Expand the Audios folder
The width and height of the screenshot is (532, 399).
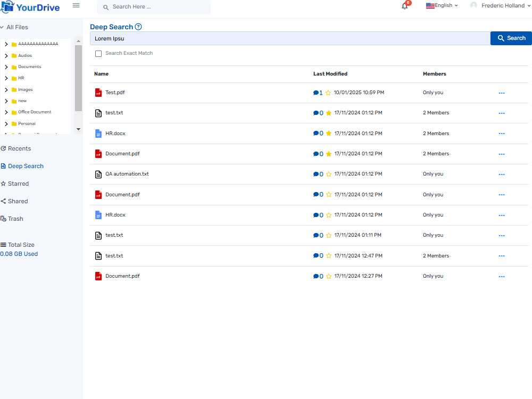(x=6, y=56)
